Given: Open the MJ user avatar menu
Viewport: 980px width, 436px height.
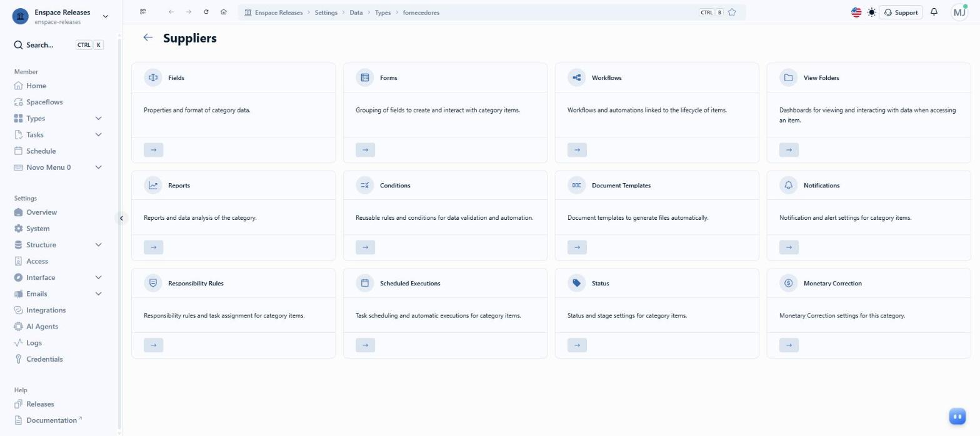Looking at the screenshot, I should tap(959, 12).
